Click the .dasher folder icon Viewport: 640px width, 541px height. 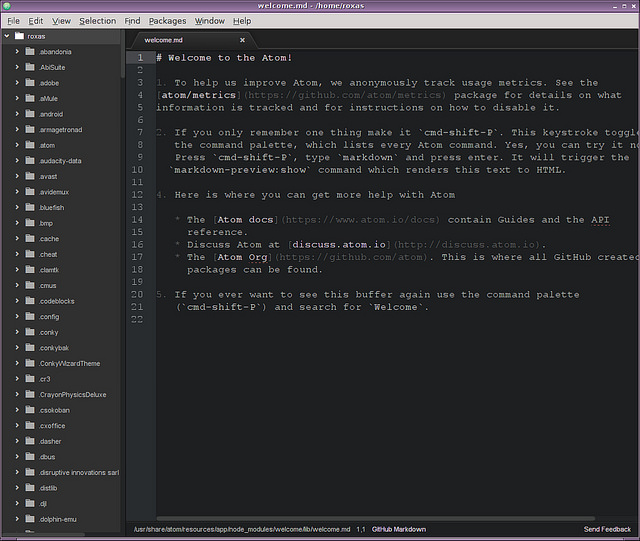pyautogui.click(x=30, y=441)
